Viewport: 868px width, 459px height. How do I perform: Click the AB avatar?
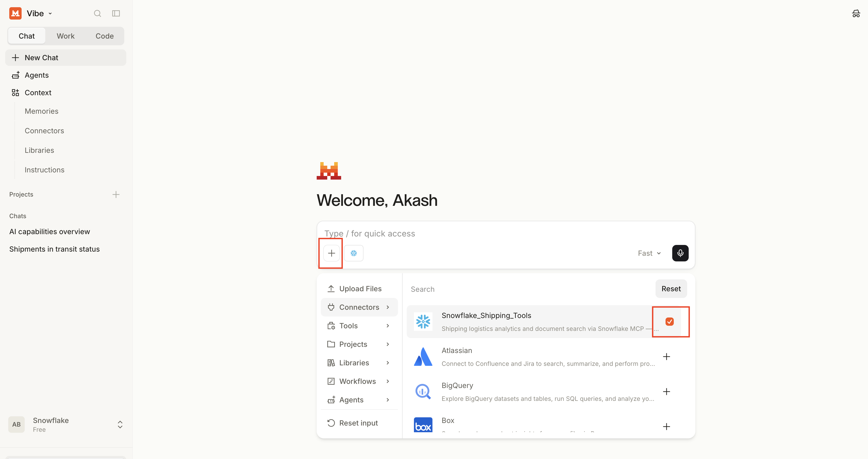click(16, 424)
